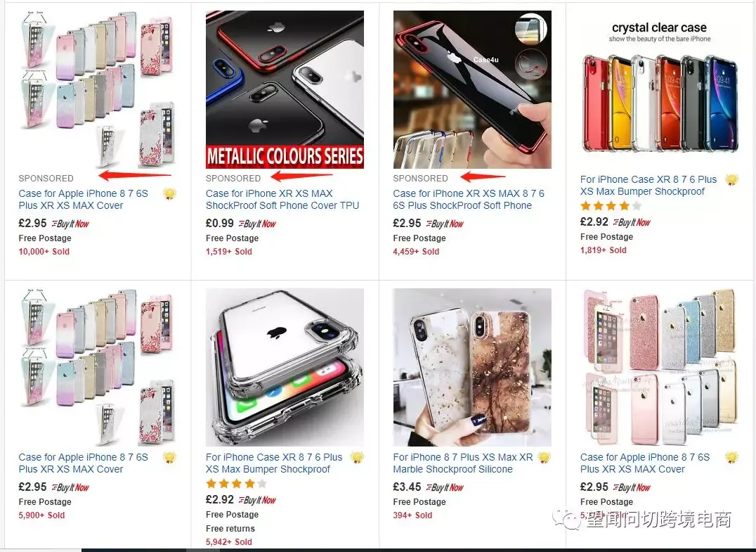The height and width of the screenshot is (552, 756).
Task: Open bottom-left glitter gradient cases image
Action: pyautogui.click(x=98, y=367)
